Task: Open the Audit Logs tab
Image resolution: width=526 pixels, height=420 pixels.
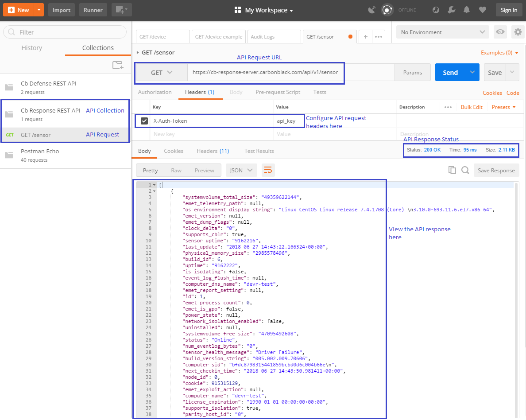Action: pyautogui.click(x=274, y=37)
